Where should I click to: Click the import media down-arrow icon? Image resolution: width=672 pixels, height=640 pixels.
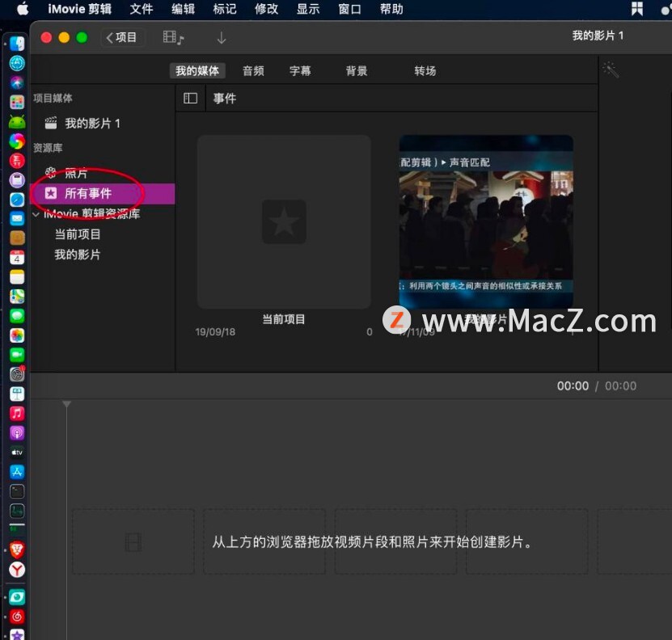pyautogui.click(x=221, y=38)
